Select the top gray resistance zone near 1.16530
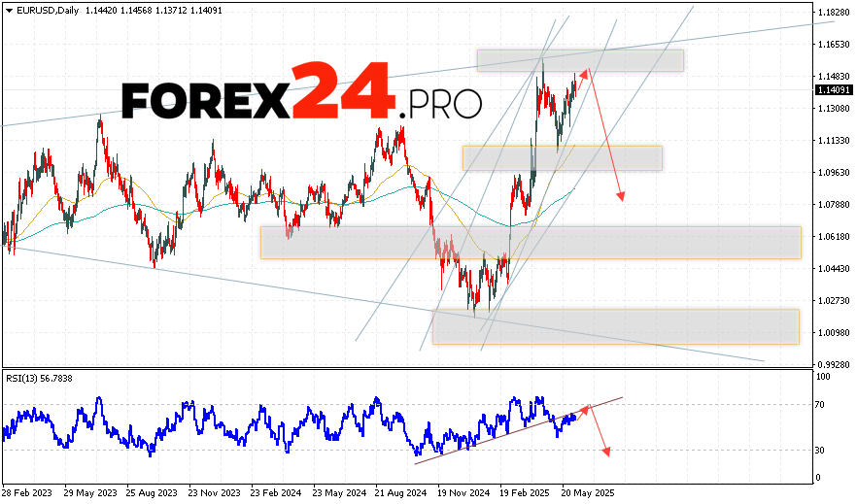This screenshot has height=504, width=857. coord(580,60)
